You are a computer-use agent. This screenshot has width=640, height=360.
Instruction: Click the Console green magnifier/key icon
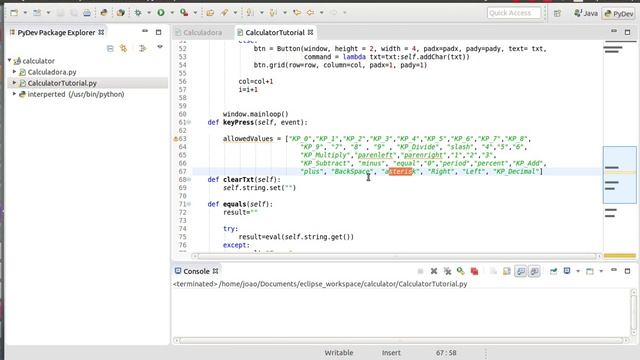click(x=461, y=271)
